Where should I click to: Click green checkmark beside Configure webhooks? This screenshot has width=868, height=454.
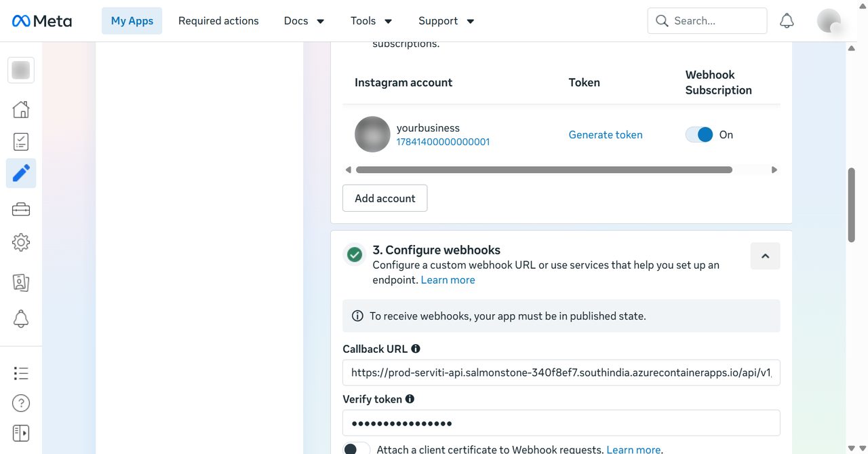(354, 254)
